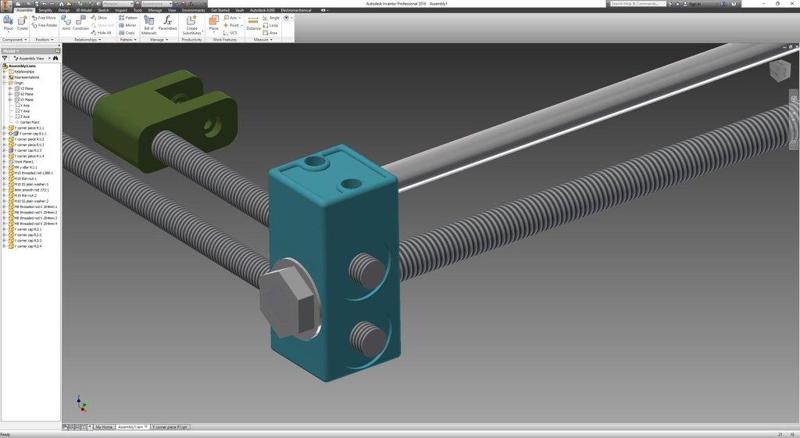Collapse the Origin folder in browser tree

(x=4, y=83)
